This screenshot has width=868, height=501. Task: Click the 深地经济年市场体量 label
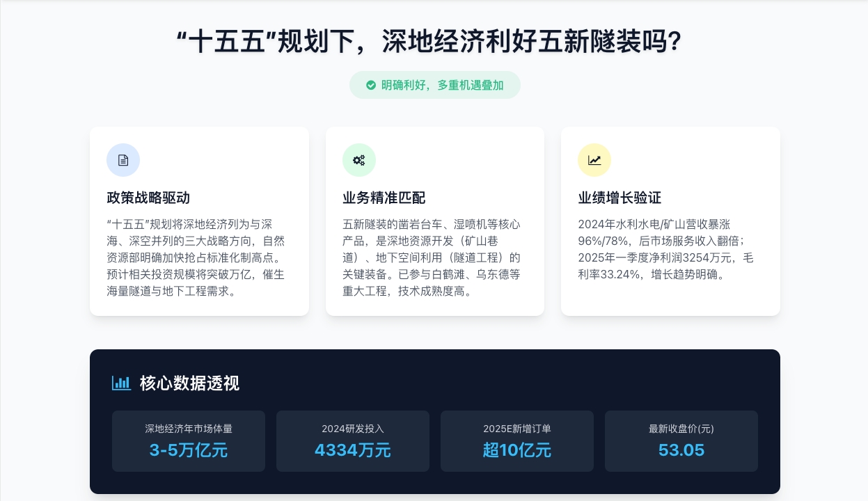[189, 429]
